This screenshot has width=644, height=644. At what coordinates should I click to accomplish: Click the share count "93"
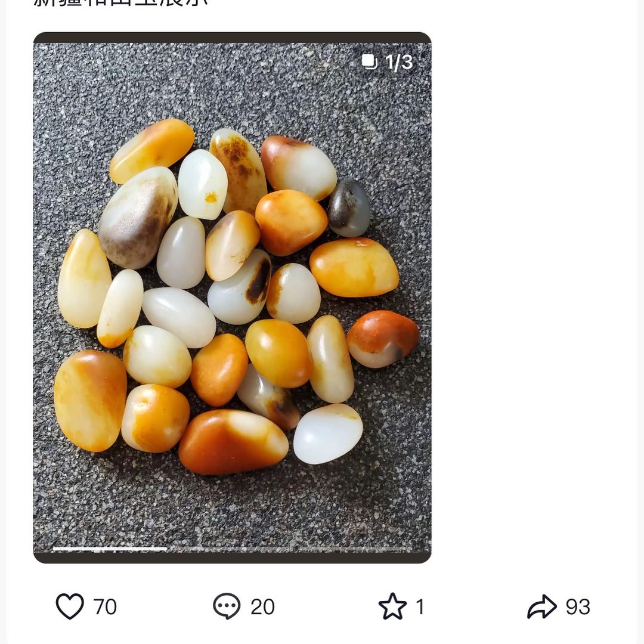coord(578,607)
